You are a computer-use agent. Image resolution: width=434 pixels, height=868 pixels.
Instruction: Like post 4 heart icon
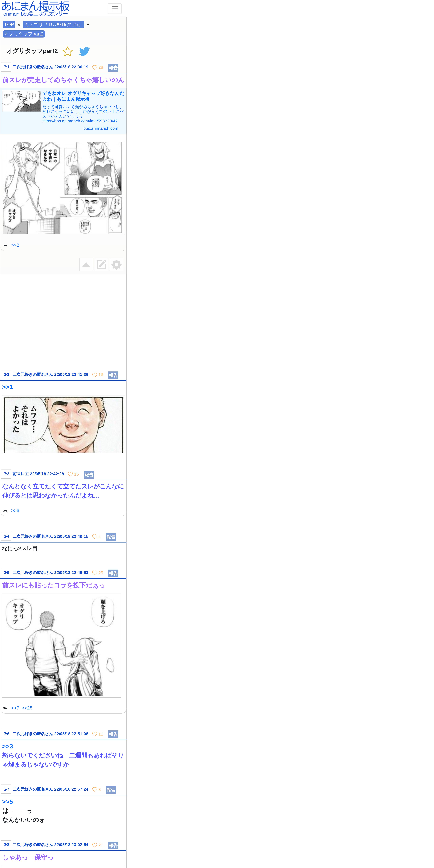pyautogui.click(x=95, y=537)
